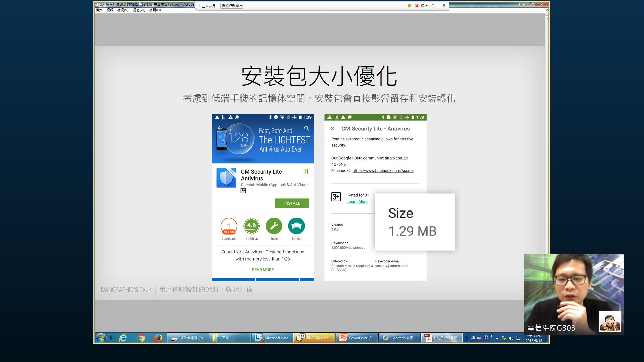Click the Similar apps icon
Screen dimensions: 644x362
click(x=297, y=226)
